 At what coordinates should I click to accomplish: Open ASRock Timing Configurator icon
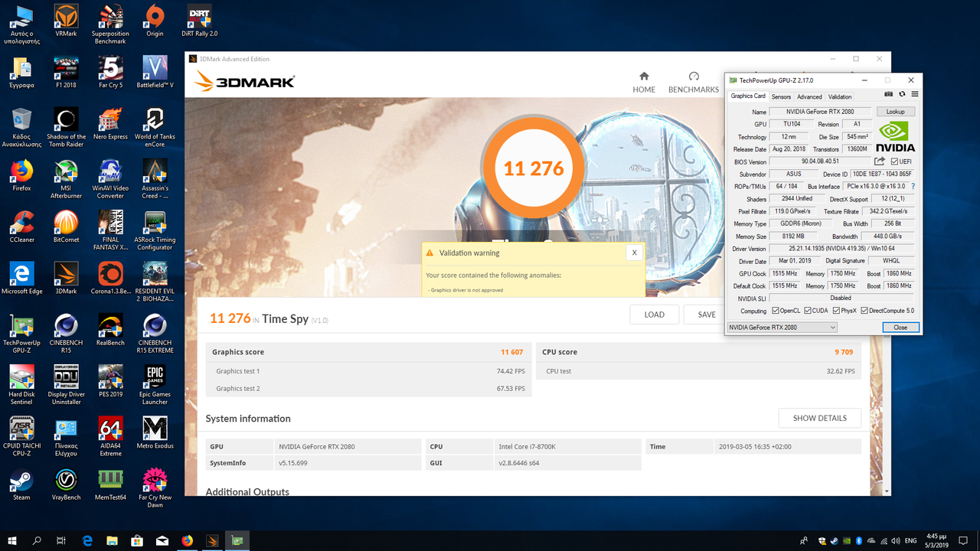pyautogui.click(x=155, y=230)
